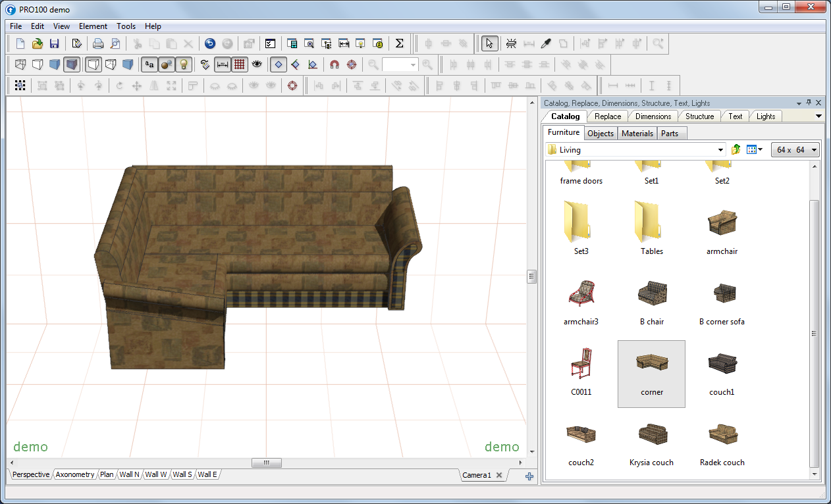Switch to the Plan view tab
This screenshot has height=504, width=831.
107,474
